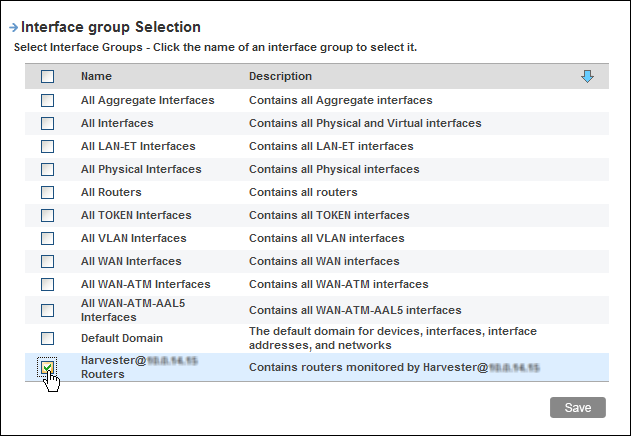
Task: Choose the Default Domain group name
Action: [x=121, y=339]
